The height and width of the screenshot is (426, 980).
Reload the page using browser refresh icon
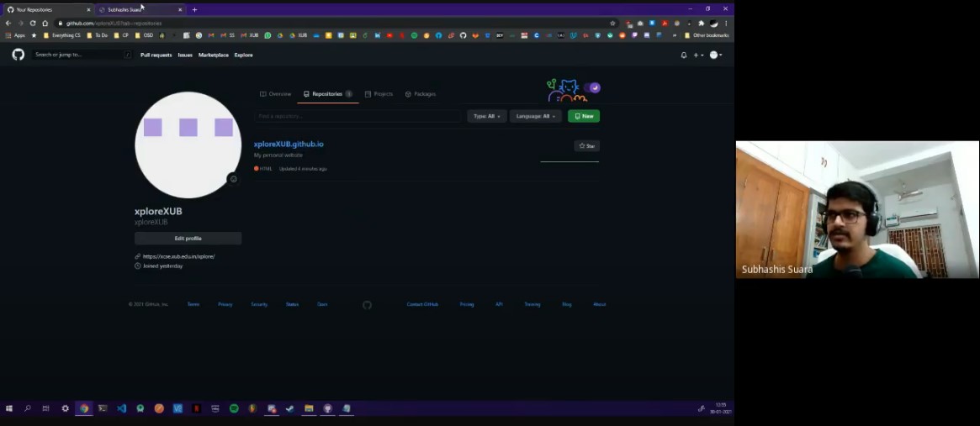pos(33,23)
